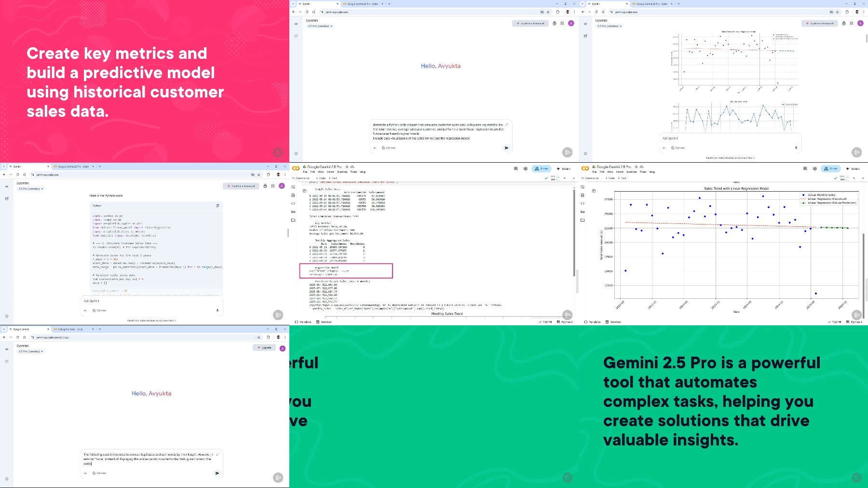Click the Upgrade button in the debug-prompt Gemini window
This screenshot has width=868, height=488.
pos(264,348)
